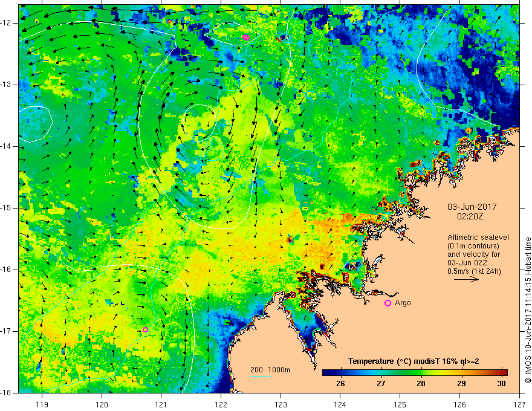Click latitude axis label '-12'
Image resolution: width=532 pixels, height=411 pixels.
[x=6, y=23]
